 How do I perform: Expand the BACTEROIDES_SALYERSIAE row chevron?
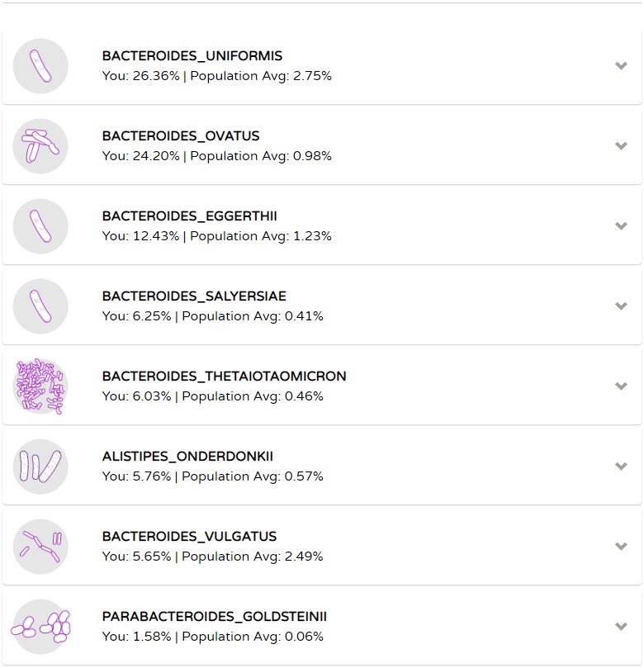pos(622,306)
